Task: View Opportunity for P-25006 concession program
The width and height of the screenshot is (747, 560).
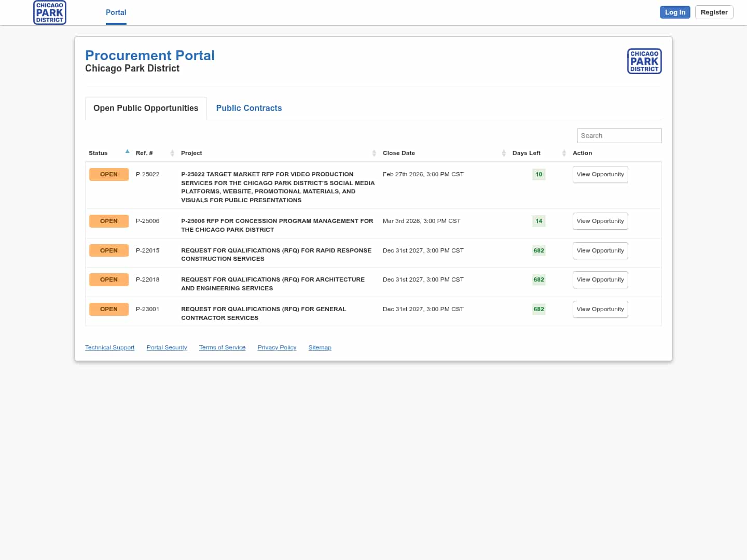Action: [x=600, y=221]
